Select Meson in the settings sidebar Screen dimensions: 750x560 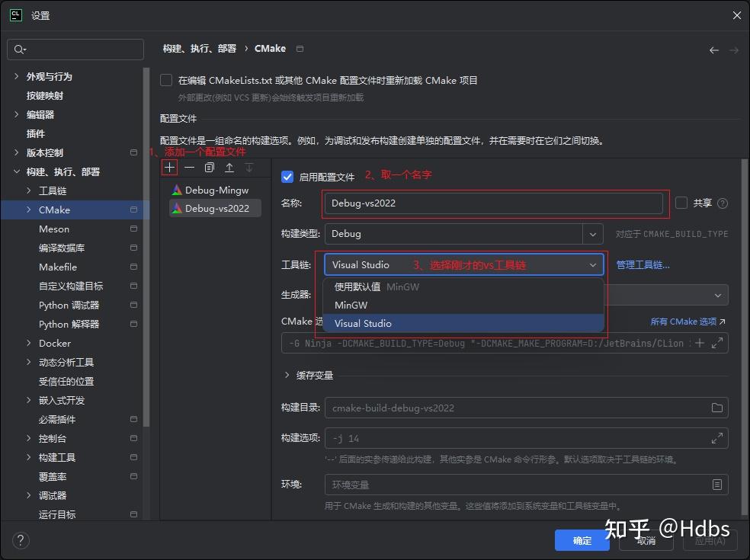click(x=53, y=229)
